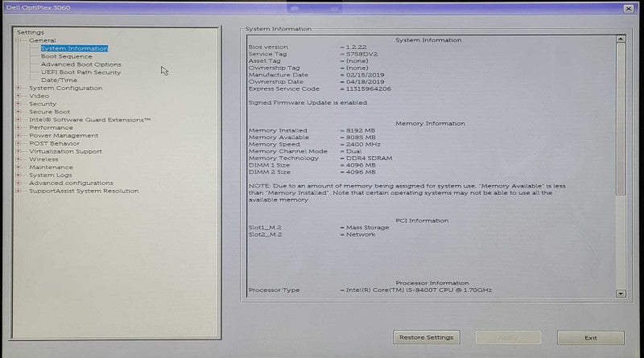Click the Slot1_M.2 value Mass Storage

click(x=367, y=228)
